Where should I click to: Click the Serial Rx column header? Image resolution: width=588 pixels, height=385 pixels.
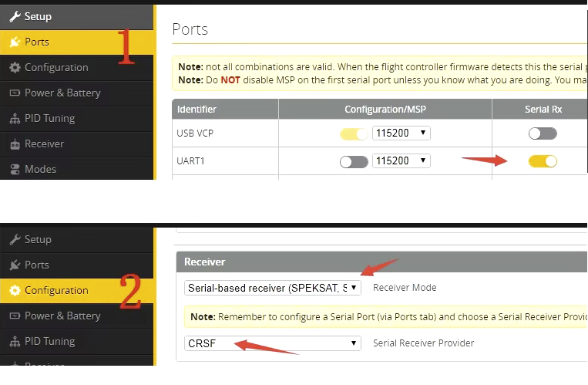[x=544, y=109]
